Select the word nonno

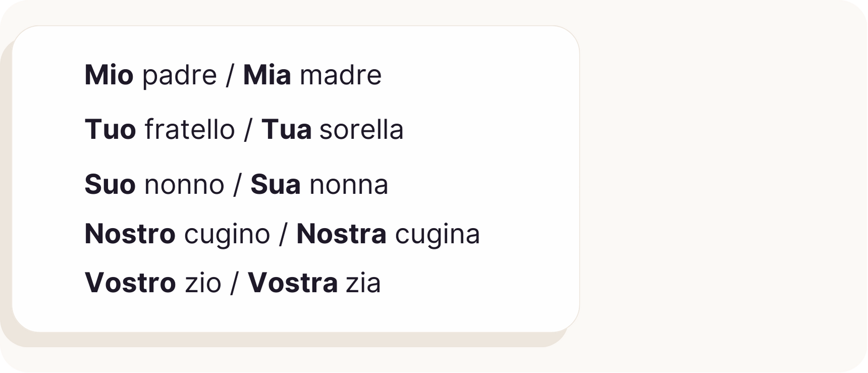coord(184,184)
